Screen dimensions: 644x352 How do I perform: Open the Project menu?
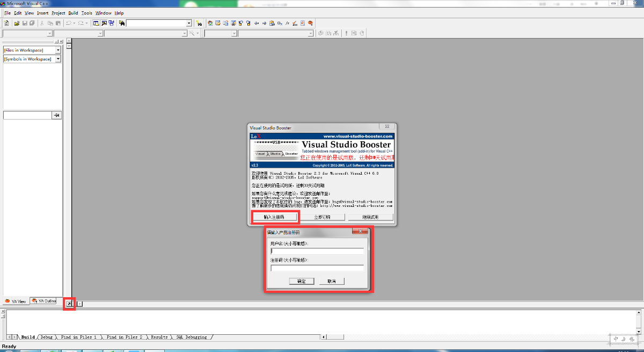click(58, 13)
